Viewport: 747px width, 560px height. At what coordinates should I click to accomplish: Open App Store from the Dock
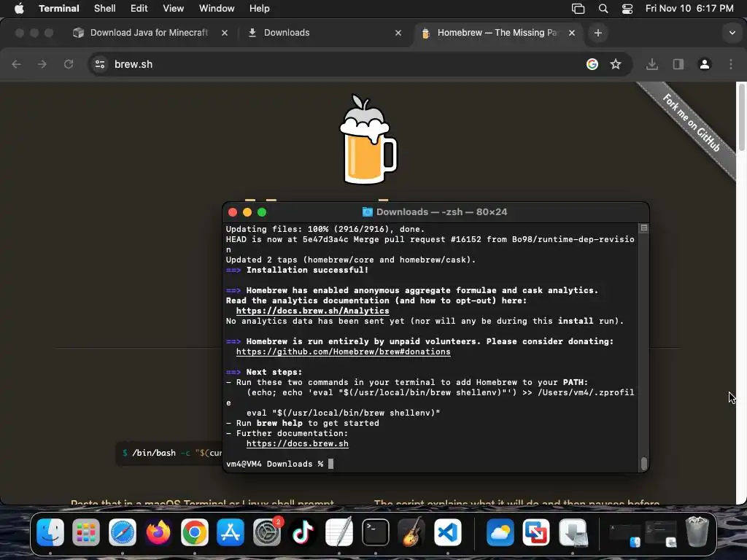(231, 532)
